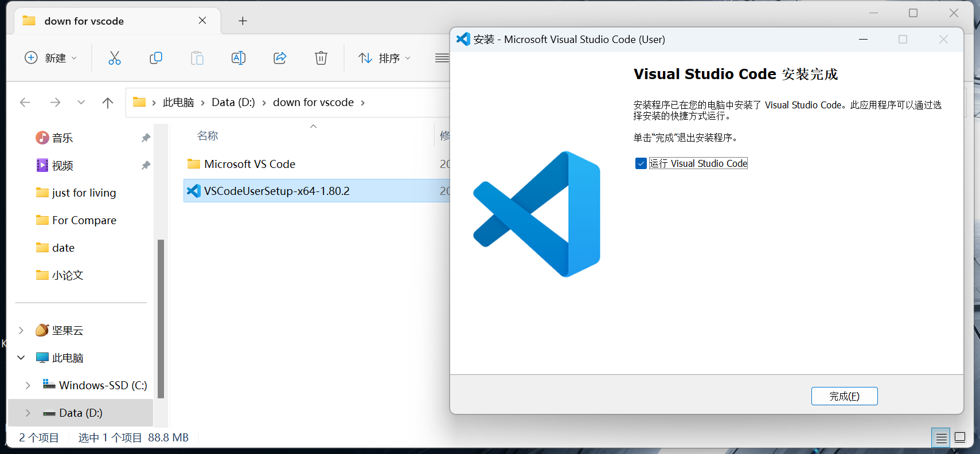Image resolution: width=980 pixels, height=454 pixels.
Task: Click the Cut scissors icon
Action: pyautogui.click(x=115, y=58)
